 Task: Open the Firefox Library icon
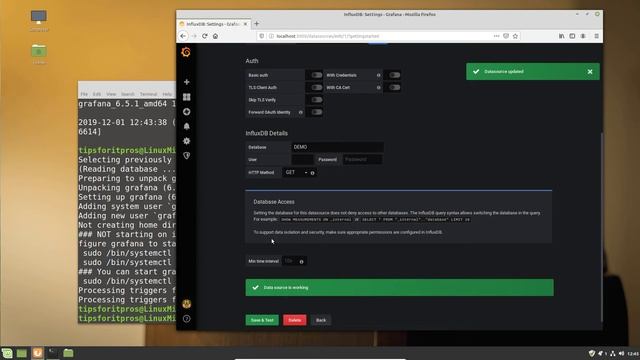(x=562, y=36)
